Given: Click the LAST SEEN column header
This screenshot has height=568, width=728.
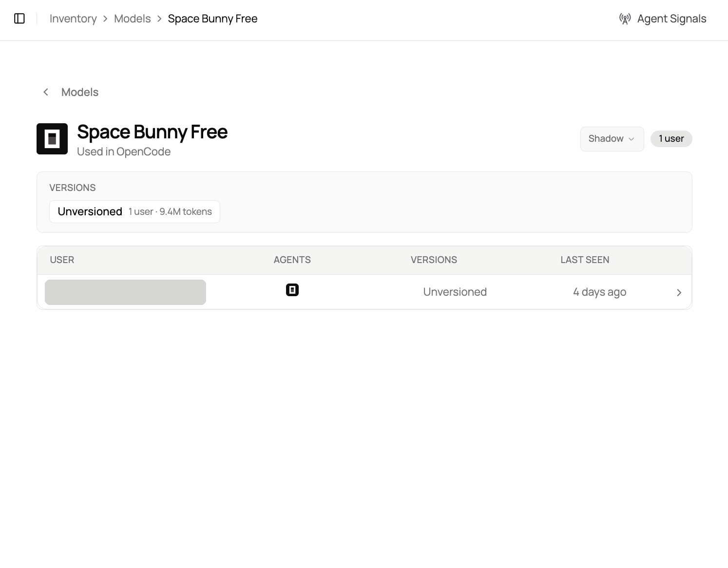Looking at the screenshot, I should click(x=585, y=260).
